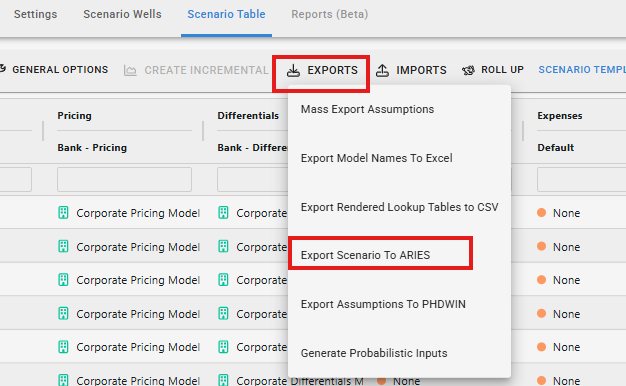Click the Scenario Template link

tap(582, 69)
